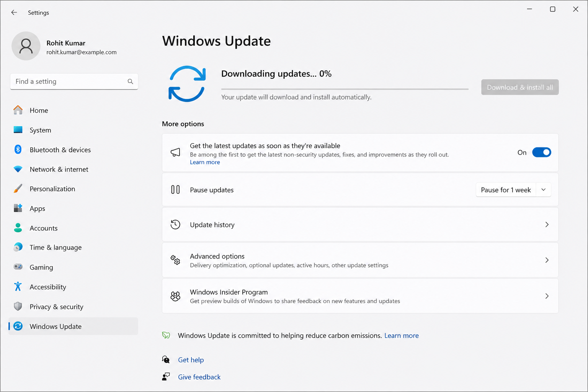Click the back arrow in Settings header
Screen dimensions: 588x392
click(x=14, y=13)
